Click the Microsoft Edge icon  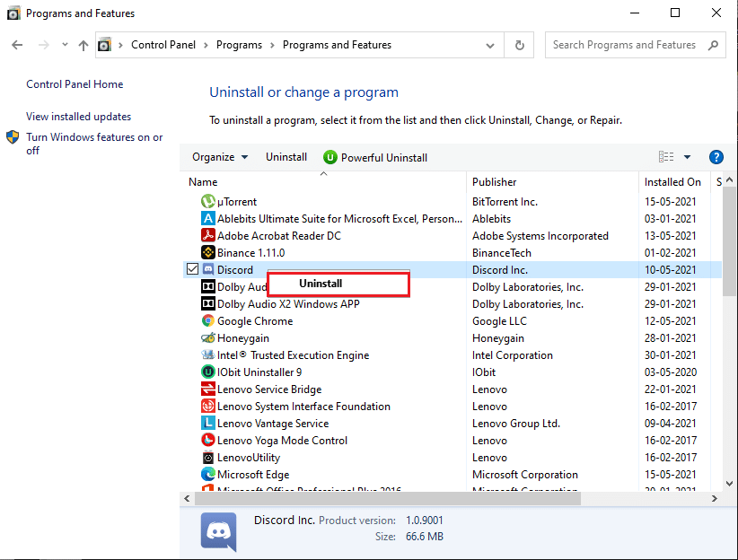point(208,475)
